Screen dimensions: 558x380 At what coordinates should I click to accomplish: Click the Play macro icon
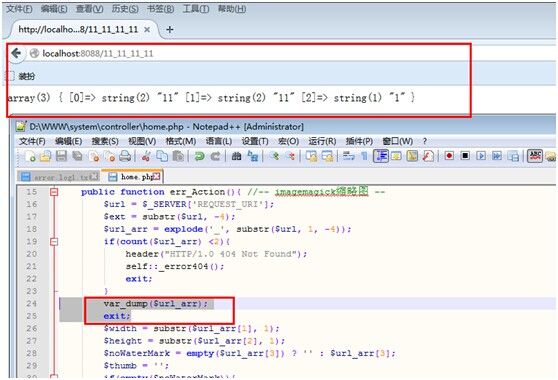481,155
